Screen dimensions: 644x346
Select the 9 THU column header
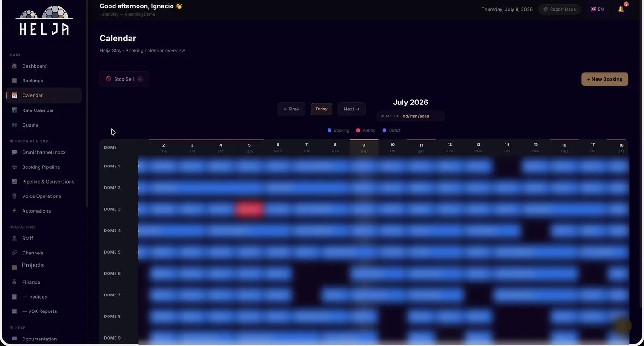364,148
